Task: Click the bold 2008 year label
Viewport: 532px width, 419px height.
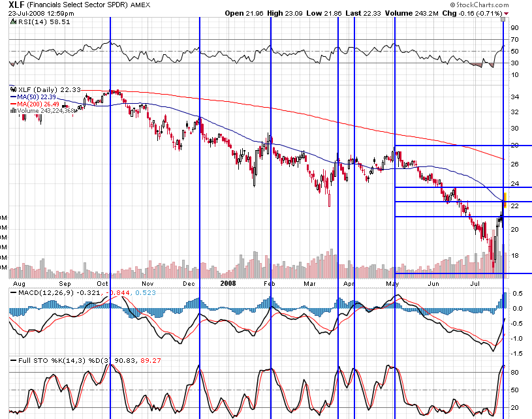Action: point(228,283)
